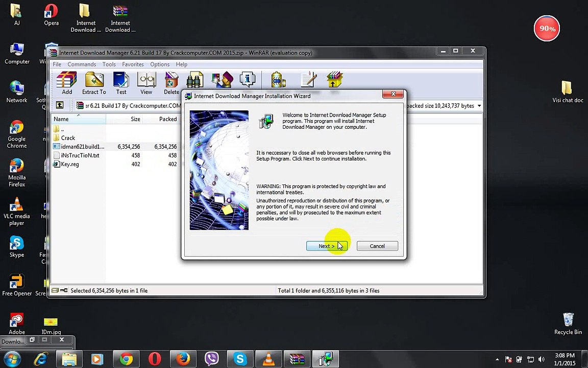Select the Key.reg file

pos(66,164)
